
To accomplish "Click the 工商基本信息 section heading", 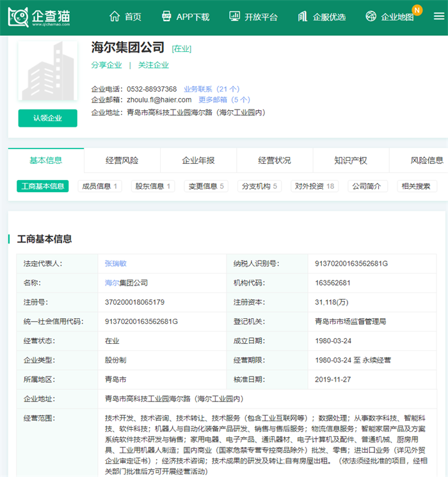I will pyautogui.click(x=44, y=239).
